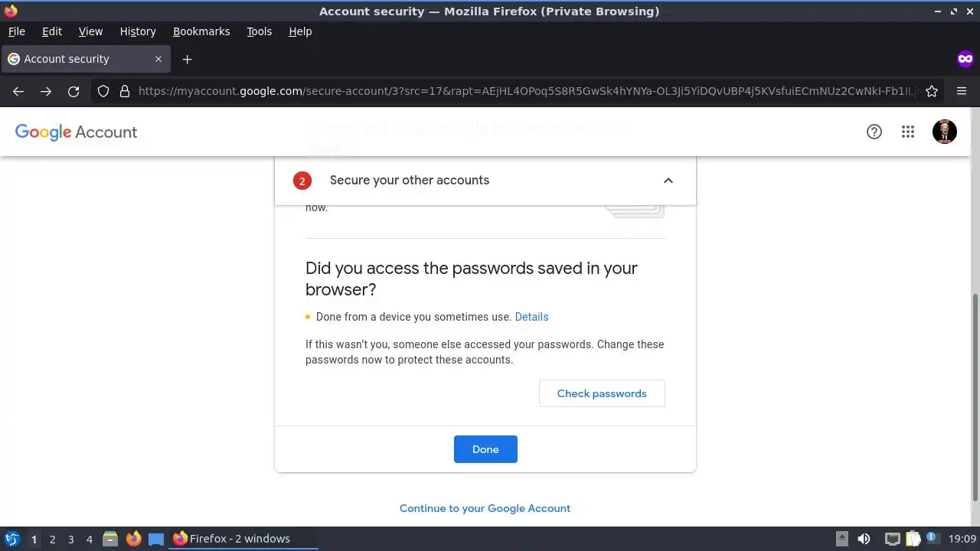Collapse the Secure your other accounts section

click(x=668, y=181)
